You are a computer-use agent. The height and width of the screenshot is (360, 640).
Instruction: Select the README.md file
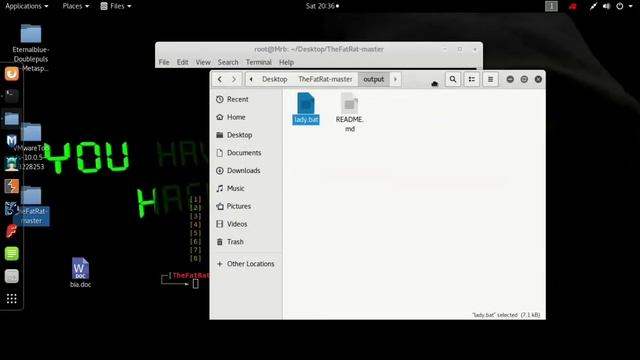(x=349, y=112)
